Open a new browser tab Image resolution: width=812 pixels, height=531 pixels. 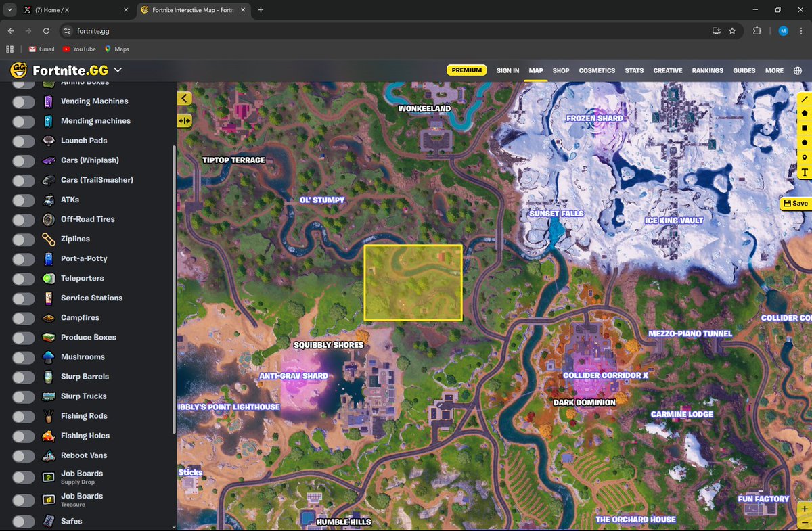tap(261, 10)
